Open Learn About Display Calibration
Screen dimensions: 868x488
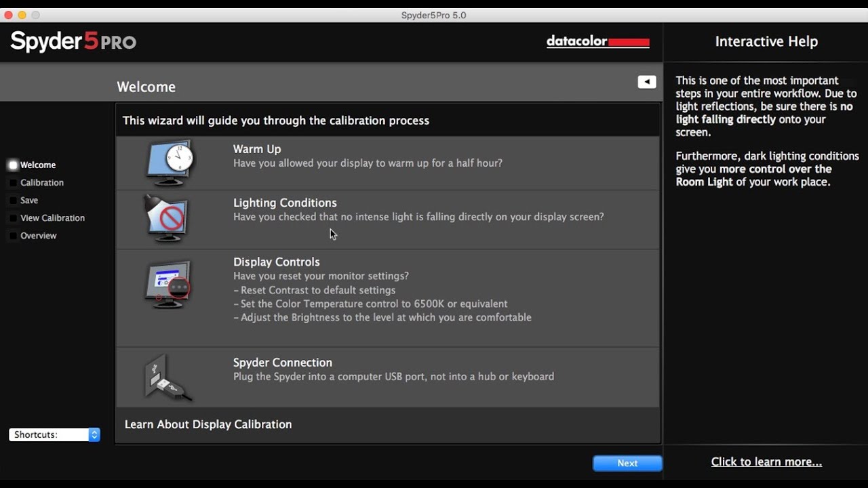(x=208, y=424)
